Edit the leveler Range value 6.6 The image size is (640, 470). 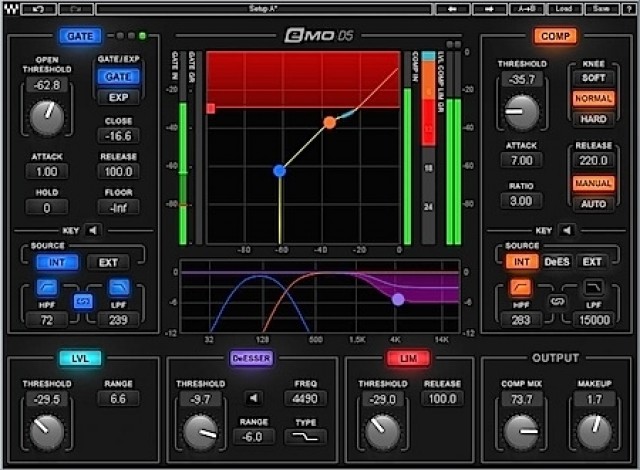118,399
